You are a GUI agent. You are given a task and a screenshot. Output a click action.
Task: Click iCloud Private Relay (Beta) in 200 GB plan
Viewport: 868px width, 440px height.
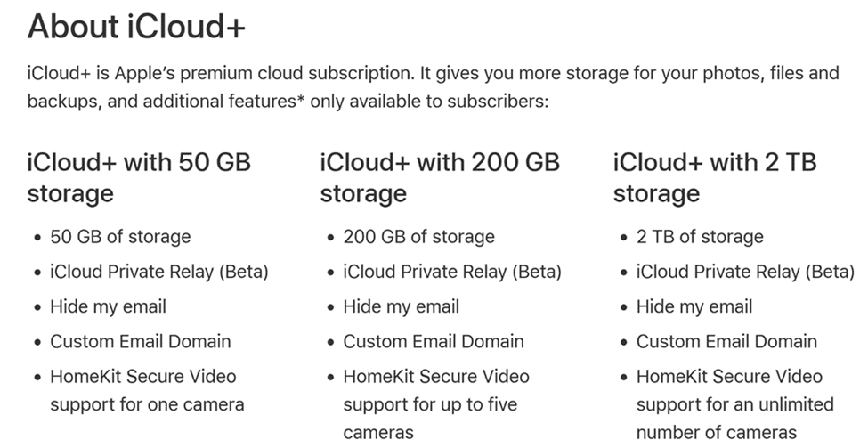(x=452, y=272)
